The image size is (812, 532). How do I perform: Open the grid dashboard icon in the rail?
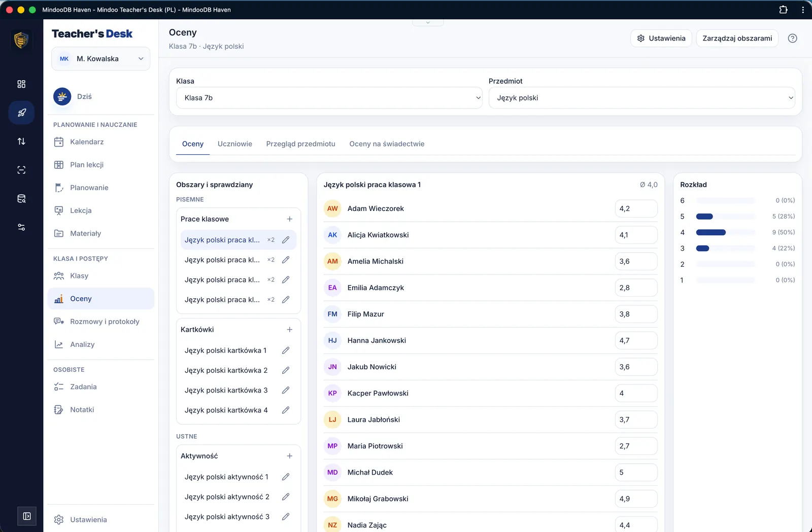tap(21, 84)
